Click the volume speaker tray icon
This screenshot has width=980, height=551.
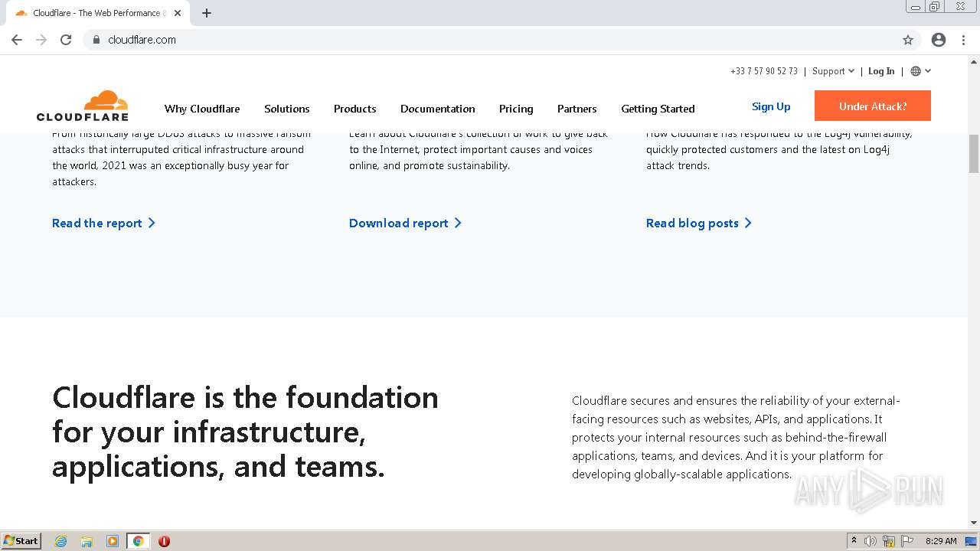tap(871, 541)
